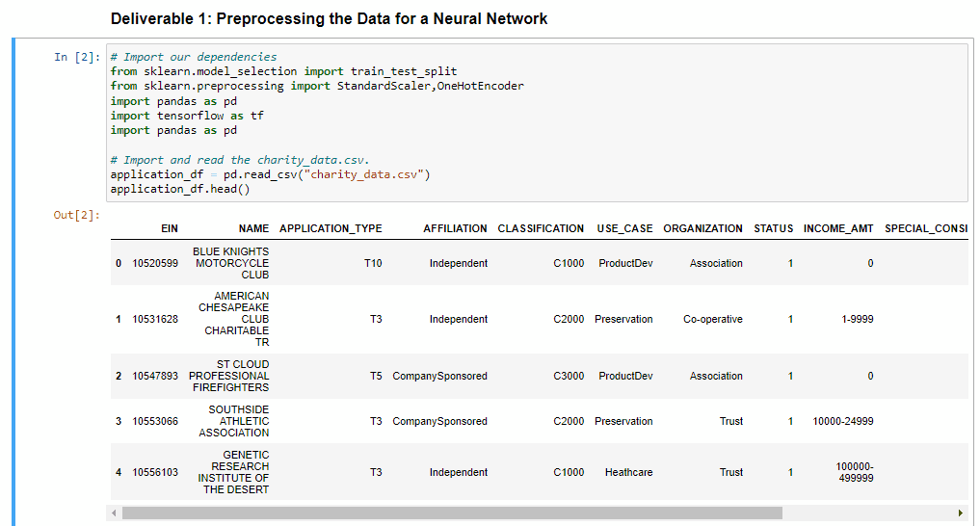Click the 100000-499999 income cell
The image size is (980, 526).
855,472
